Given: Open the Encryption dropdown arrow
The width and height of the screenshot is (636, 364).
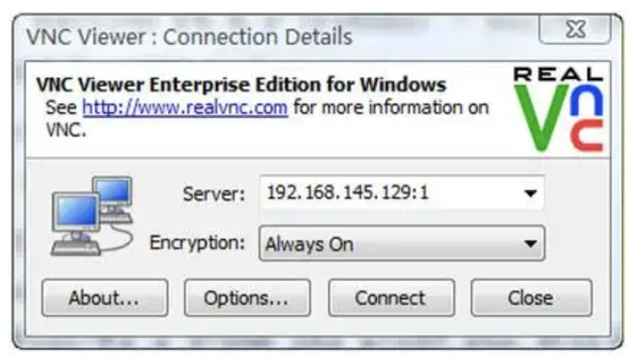Looking at the screenshot, I should coord(530,244).
